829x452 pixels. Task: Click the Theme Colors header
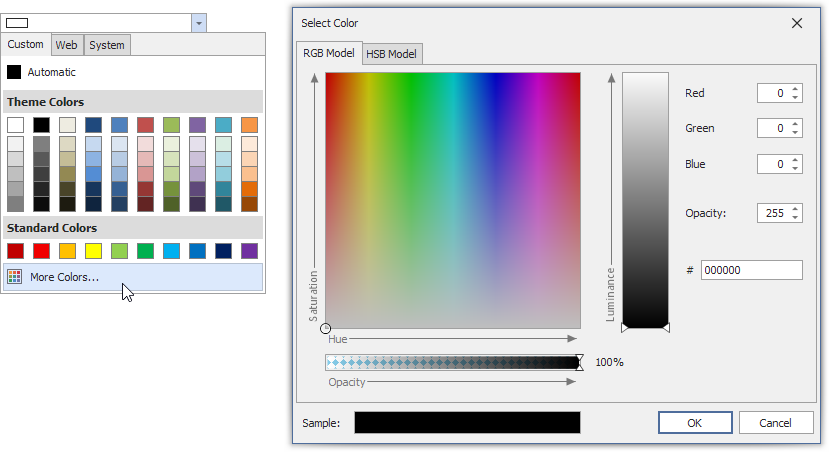133,102
